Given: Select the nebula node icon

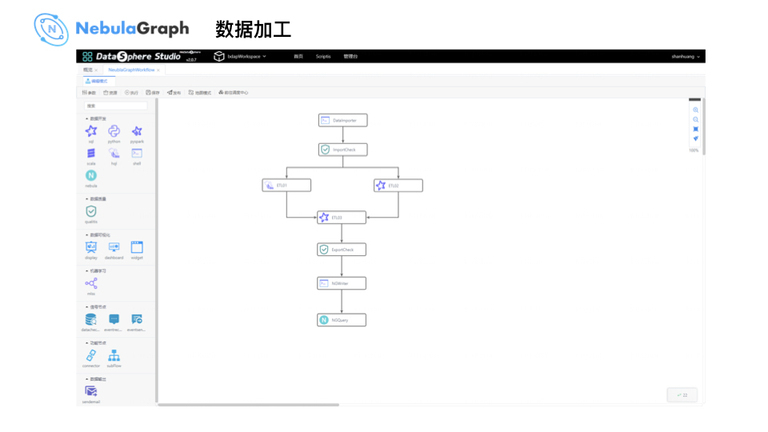Looking at the screenshot, I should [91, 175].
